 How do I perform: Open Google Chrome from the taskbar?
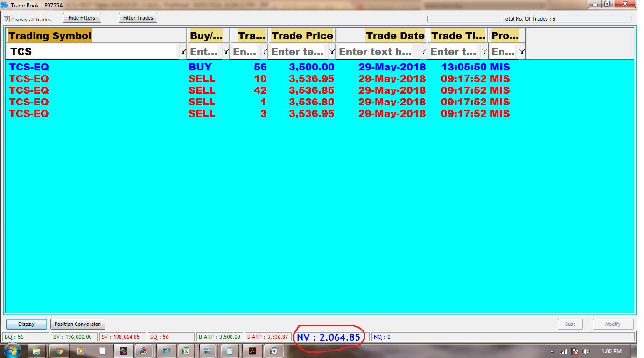click(x=59, y=351)
